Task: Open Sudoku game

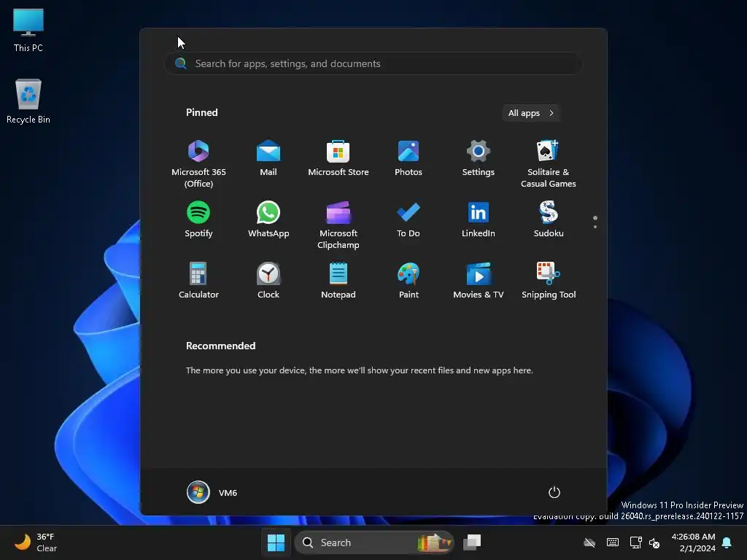Action: [x=549, y=219]
